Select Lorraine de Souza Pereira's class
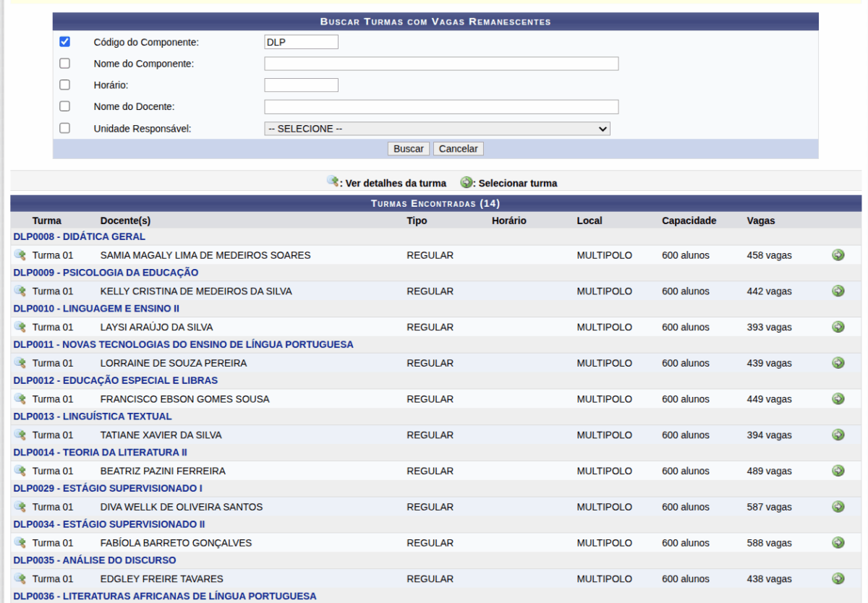 click(x=838, y=363)
